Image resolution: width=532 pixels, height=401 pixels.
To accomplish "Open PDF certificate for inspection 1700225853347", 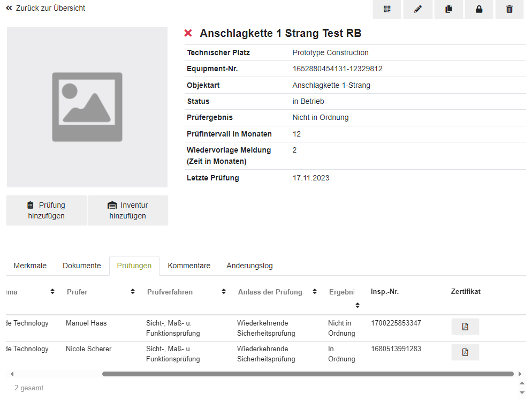I will (465, 327).
